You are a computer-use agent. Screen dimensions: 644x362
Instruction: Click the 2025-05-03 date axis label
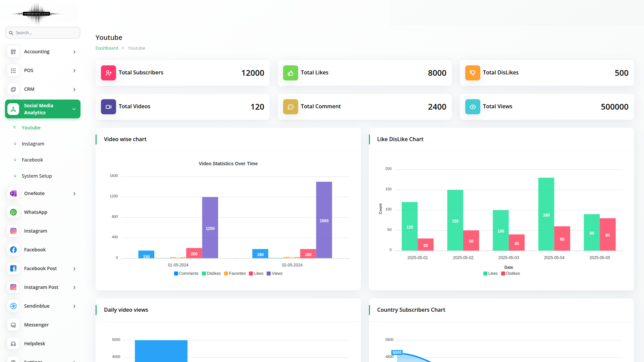pyautogui.click(x=508, y=258)
